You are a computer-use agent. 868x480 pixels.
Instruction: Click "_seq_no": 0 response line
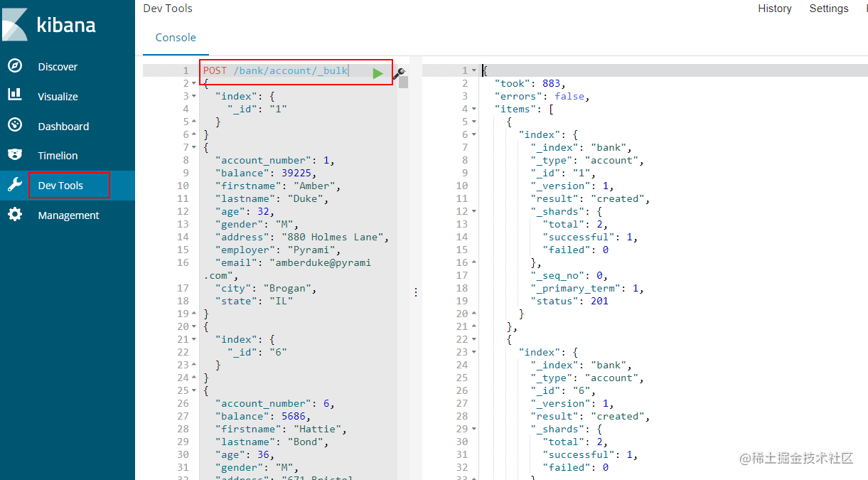[x=569, y=275]
